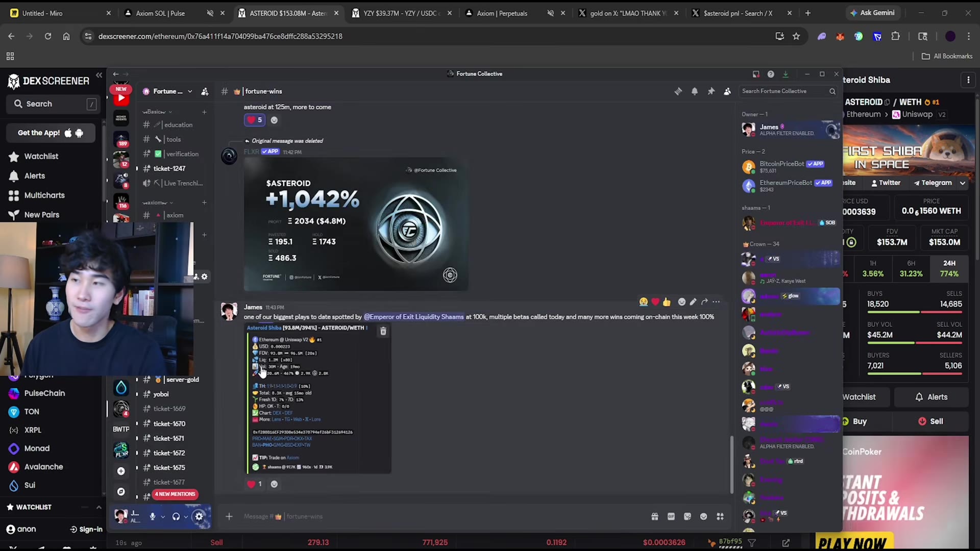Open GIF picker in message bar

pyautogui.click(x=671, y=517)
